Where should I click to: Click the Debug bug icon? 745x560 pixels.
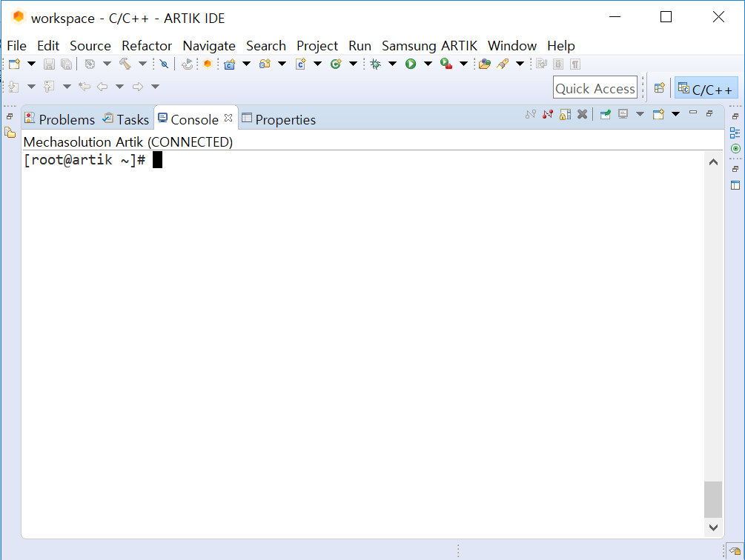[x=375, y=64]
